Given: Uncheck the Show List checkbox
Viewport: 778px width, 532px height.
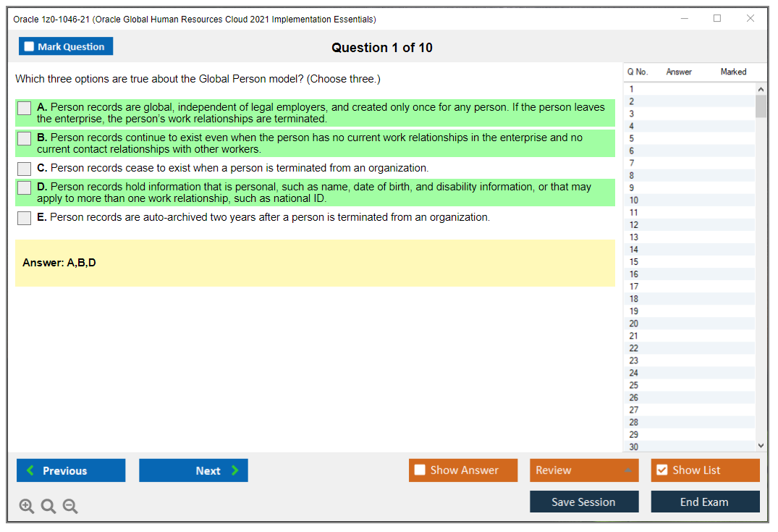Looking at the screenshot, I should coord(662,470).
